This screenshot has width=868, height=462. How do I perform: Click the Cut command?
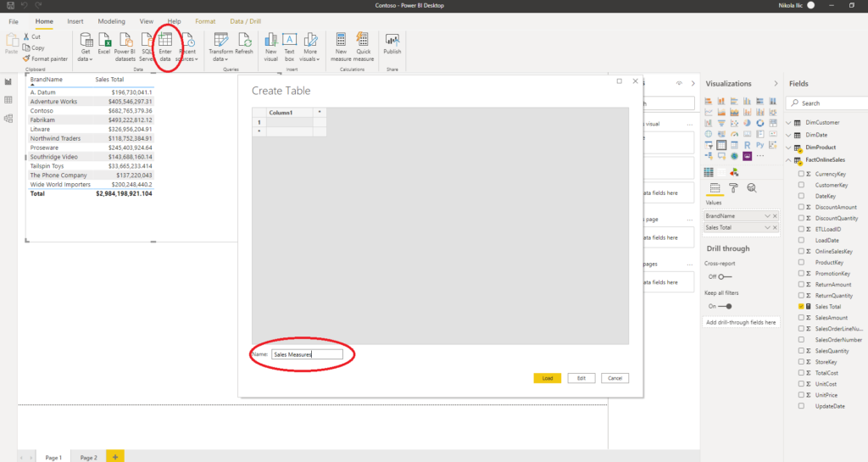point(31,36)
